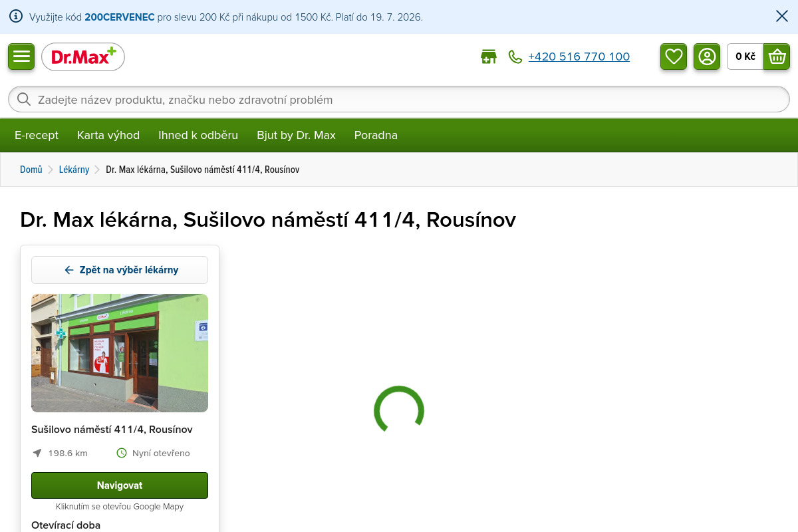
Task: Open Karta výhod menu item
Action: point(108,135)
